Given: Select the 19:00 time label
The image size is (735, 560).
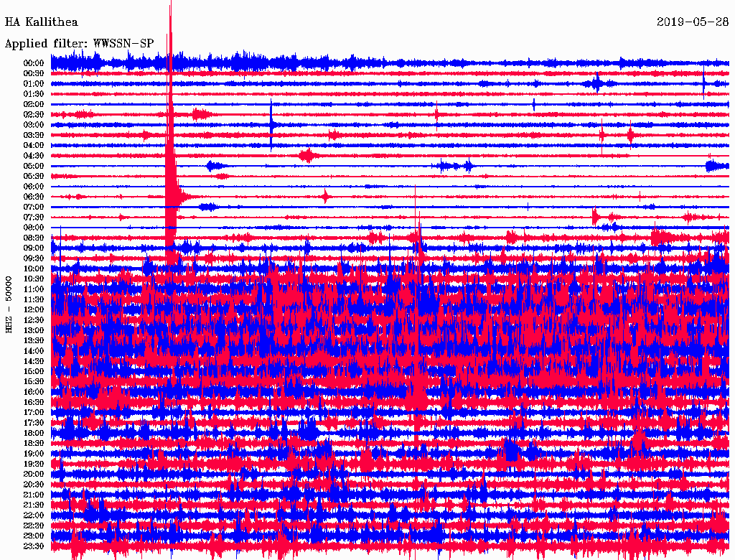Looking at the screenshot, I should [x=34, y=454].
